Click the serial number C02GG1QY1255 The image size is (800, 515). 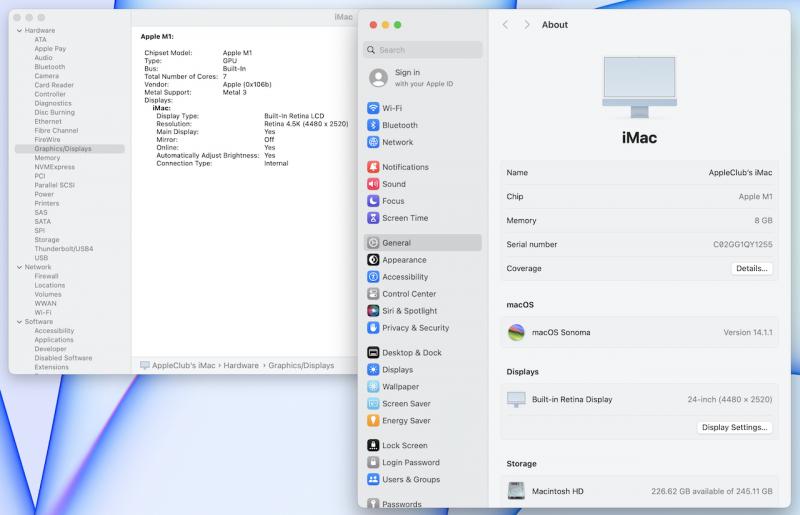(742, 244)
